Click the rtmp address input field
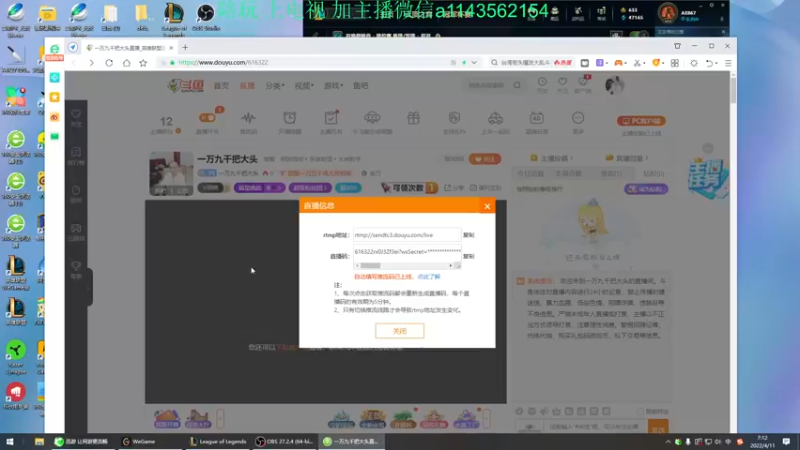 [x=407, y=235]
